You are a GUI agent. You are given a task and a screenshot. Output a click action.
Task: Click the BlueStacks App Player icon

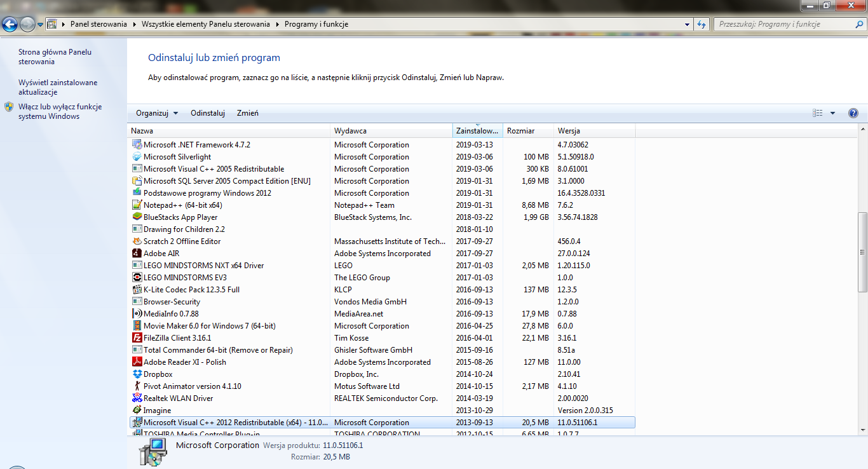pyautogui.click(x=137, y=217)
